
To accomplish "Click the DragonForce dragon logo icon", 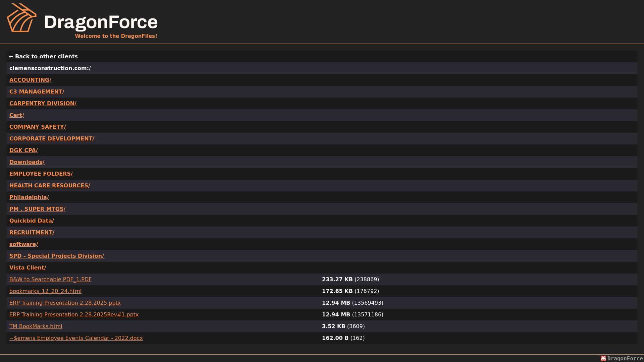I will tap(21, 18).
